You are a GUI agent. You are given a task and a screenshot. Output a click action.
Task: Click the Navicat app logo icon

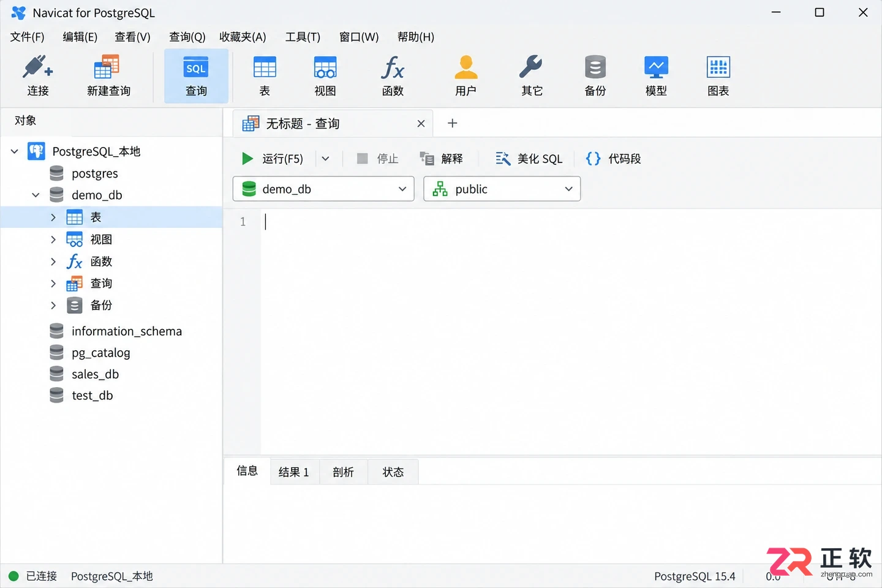click(18, 13)
